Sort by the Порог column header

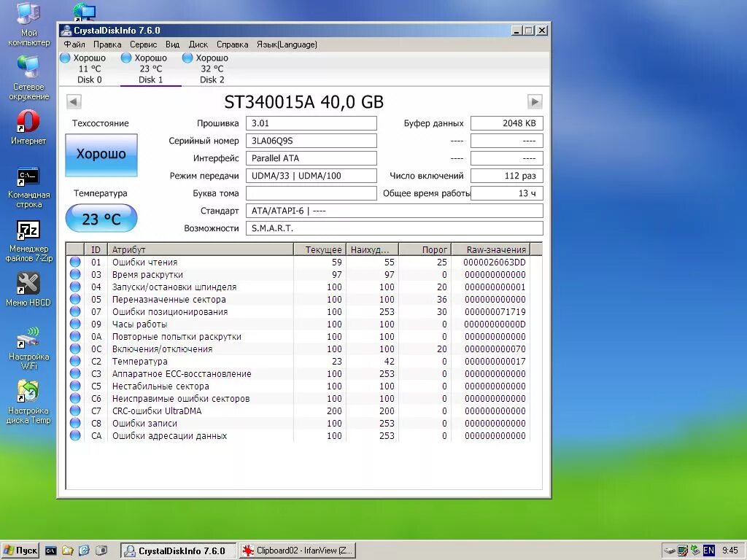pos(425,249)
